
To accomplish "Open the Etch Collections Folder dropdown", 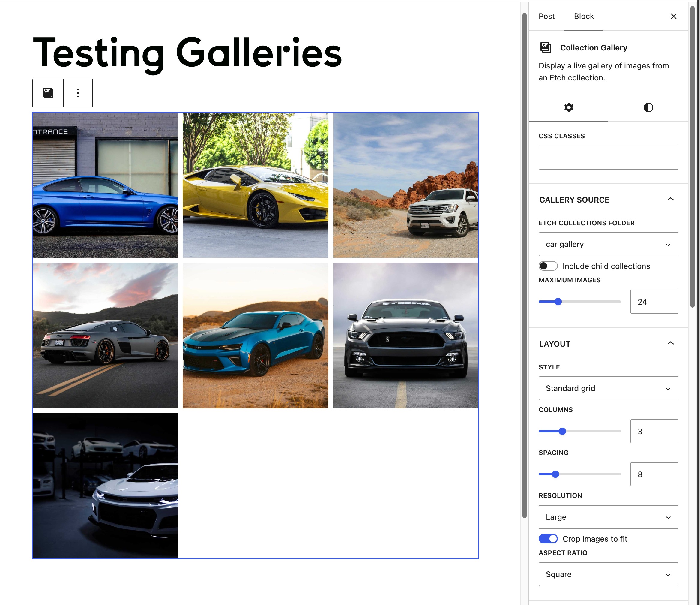I will point(608,244).
